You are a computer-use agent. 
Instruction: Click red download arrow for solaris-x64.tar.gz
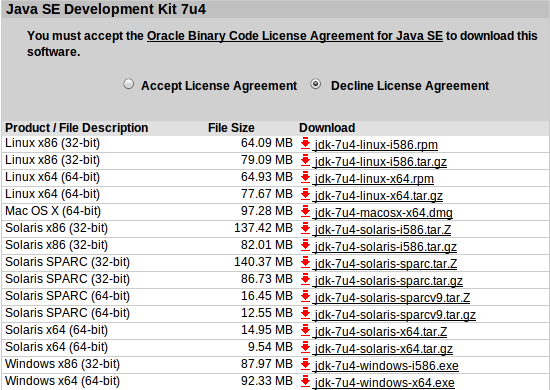pos(306,347)
